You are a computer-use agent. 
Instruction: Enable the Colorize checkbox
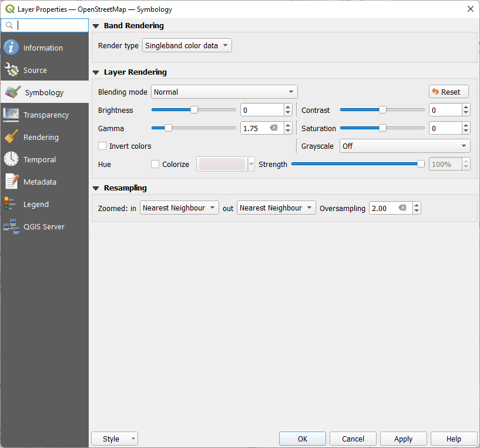point(155,164)
